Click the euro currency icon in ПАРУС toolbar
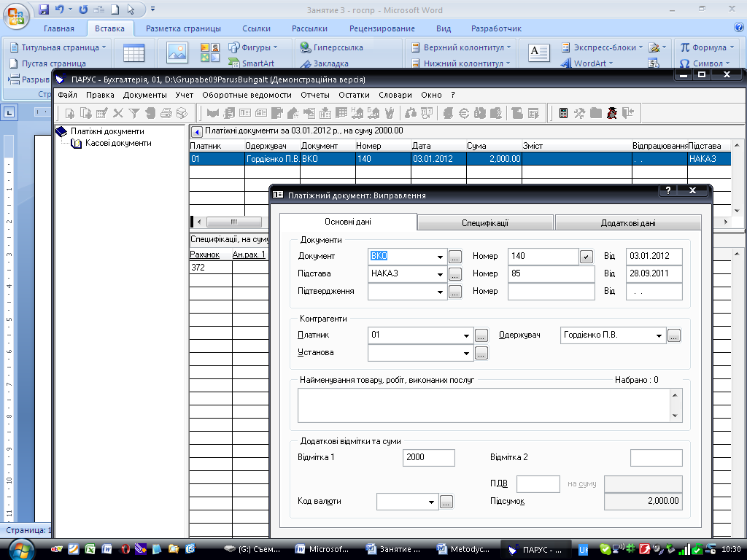 (x=464, y=113)
